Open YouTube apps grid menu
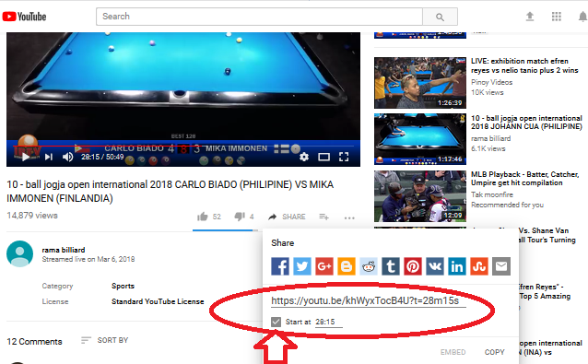 tap(557, 17)
